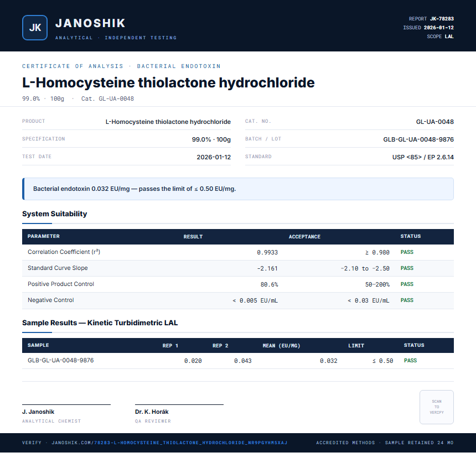Click the batch value GLB-GL-UA-0048-9876

coord(418,139)
